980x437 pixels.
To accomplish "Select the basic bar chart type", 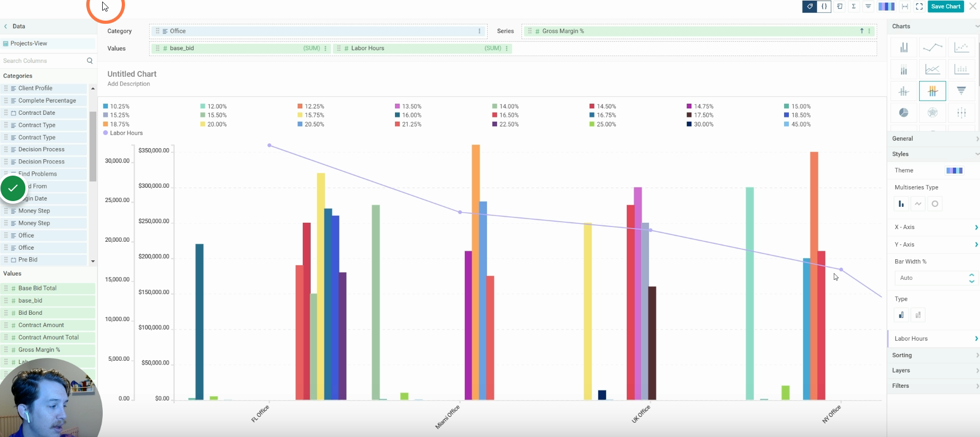I will pyautogui.click(x=904, y=48).
